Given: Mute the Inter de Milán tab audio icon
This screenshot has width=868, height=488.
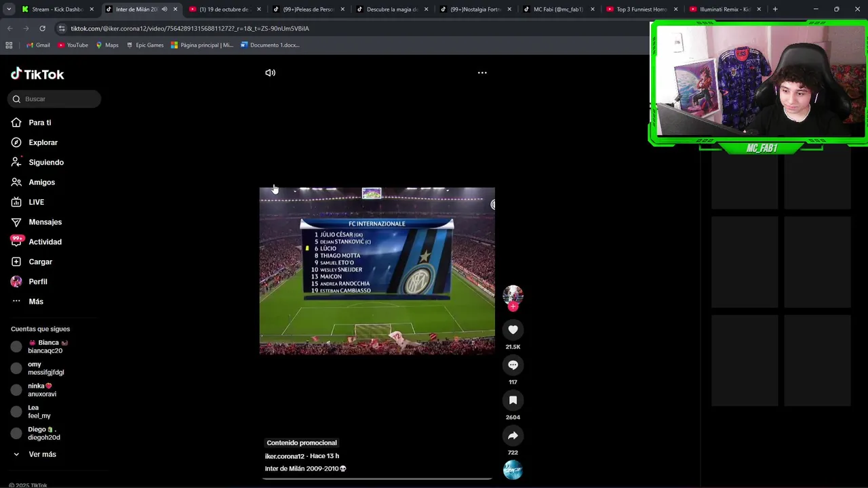Looking at the screenshot, I should click(164, 9).
